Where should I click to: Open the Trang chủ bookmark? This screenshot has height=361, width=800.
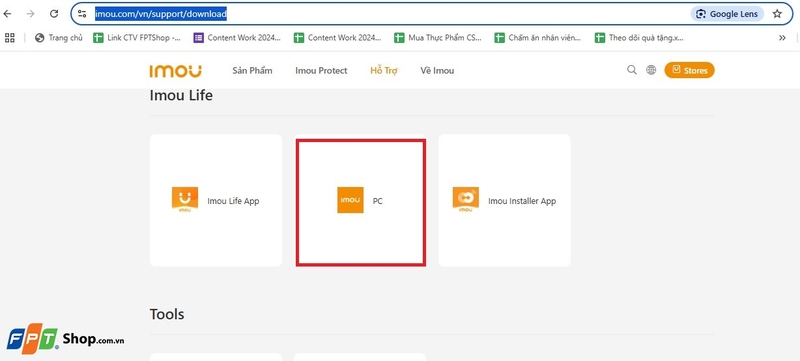[59, 38]
